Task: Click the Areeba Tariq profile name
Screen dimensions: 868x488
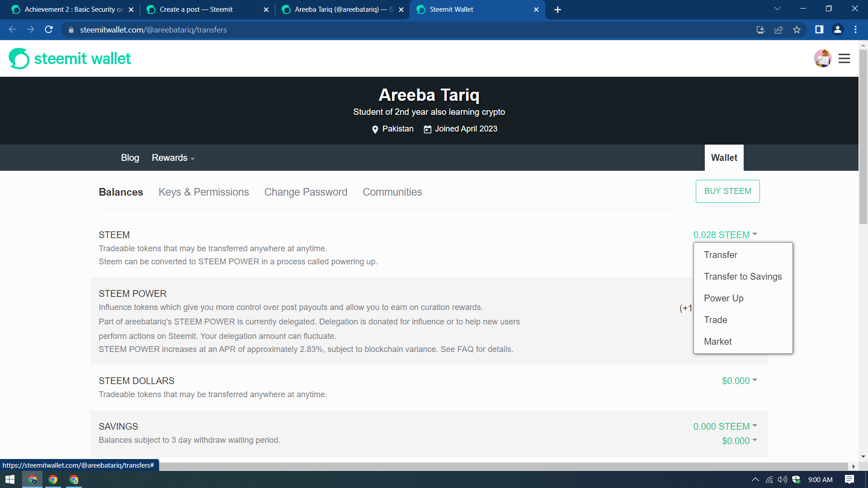Action: (429, 95)
